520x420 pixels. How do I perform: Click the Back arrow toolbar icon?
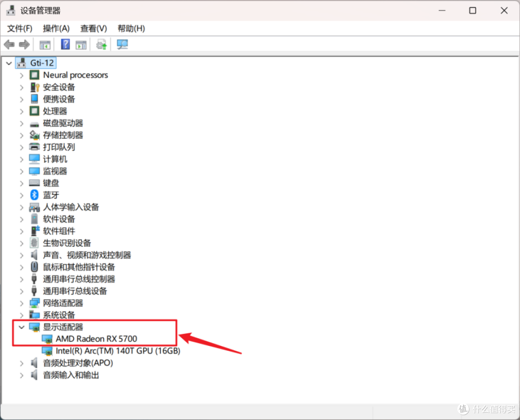(x=9, y=44)
